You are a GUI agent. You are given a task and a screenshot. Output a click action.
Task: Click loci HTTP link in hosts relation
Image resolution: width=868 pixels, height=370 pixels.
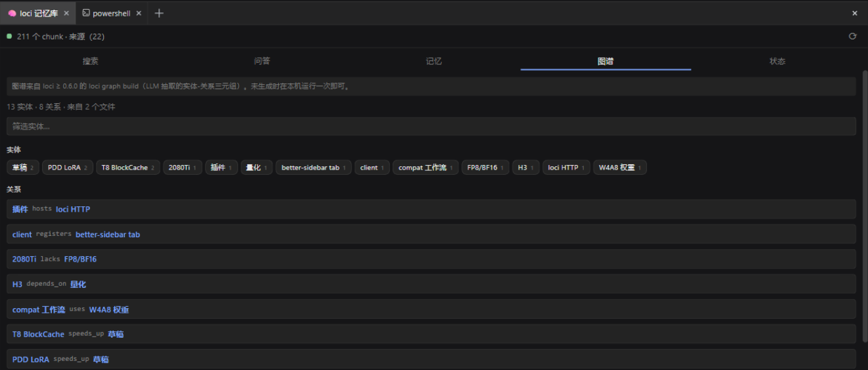[73, 209]
